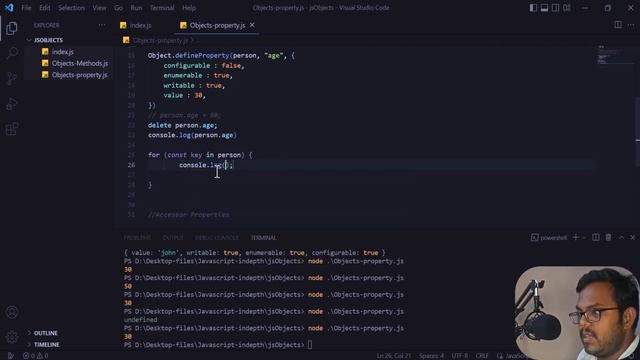
Task: Open Explorer's more actions ellipsis
Action: coord(102,25)
